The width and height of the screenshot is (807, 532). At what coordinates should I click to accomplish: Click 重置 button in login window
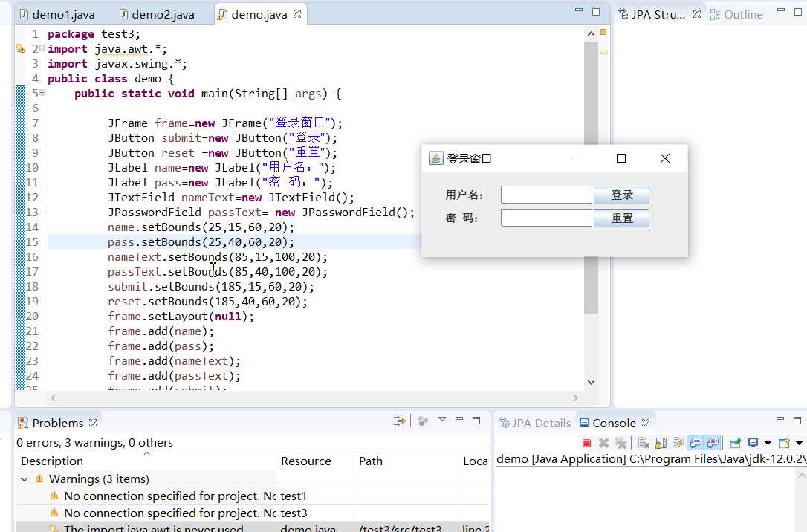click(x=621, y=218)
